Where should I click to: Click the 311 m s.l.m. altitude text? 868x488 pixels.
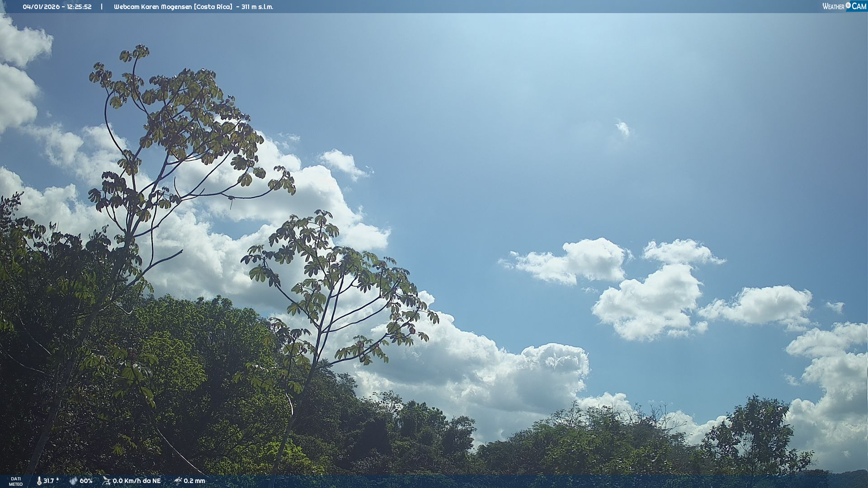[x=257, y=7]
